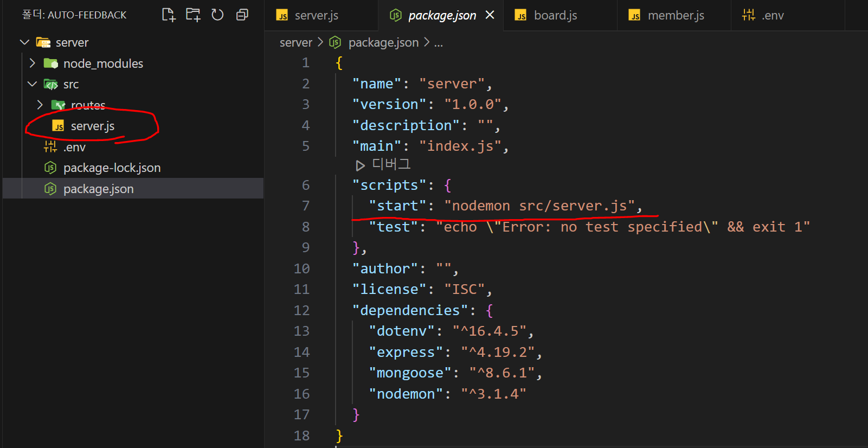
Task: Click the New File icon in explorer header
Action: [169, 15]
